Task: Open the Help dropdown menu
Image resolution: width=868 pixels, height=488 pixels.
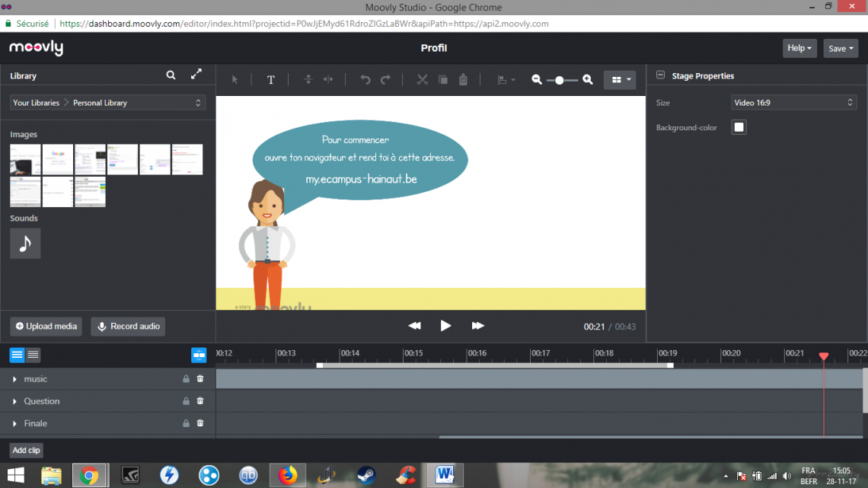Action: (x=799, y=48)
